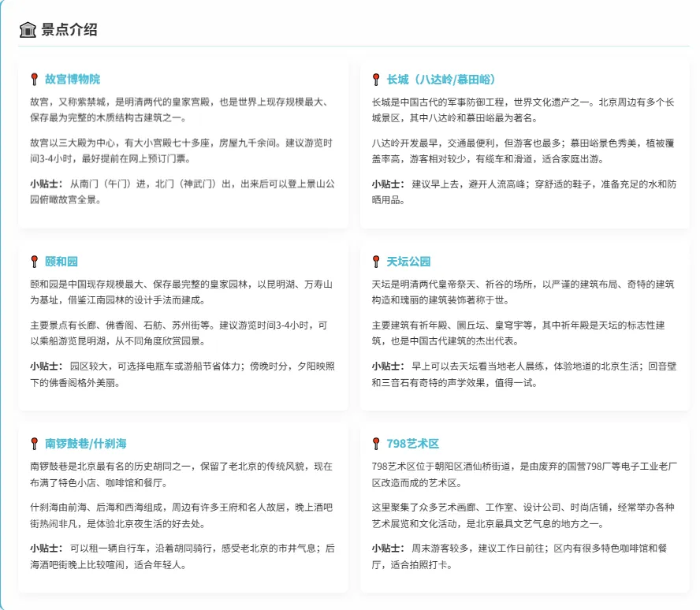
Task: Click the paragraph starting 南锣鼓巷是北京最有名的历史胡同
Action: click(x=181, y=474)
